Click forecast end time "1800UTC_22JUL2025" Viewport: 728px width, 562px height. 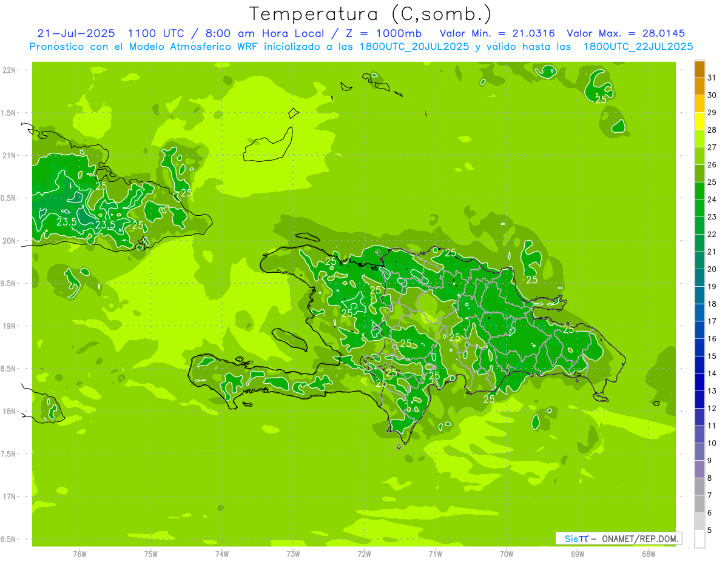pyautogui.click(x=638, y=47)
